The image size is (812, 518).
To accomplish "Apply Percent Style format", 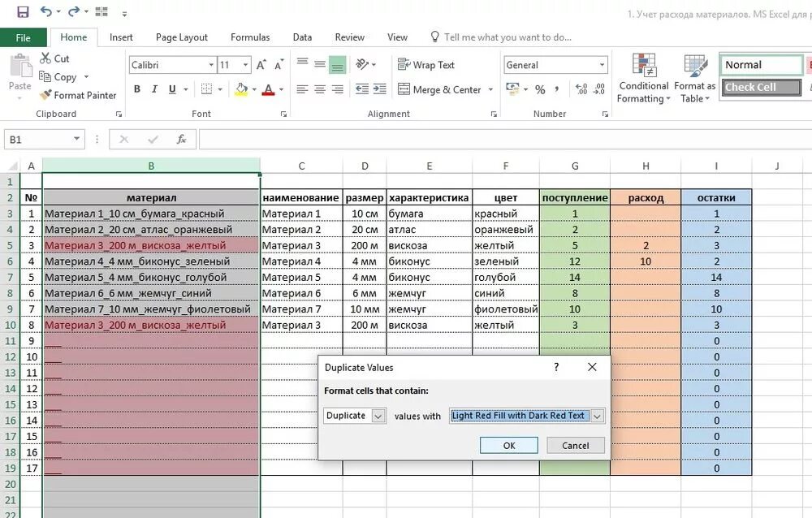I will [540, 89].
